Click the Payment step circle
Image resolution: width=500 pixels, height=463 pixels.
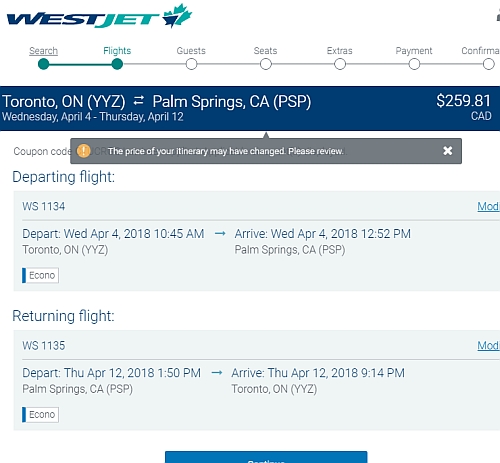[x=414, y=64]
